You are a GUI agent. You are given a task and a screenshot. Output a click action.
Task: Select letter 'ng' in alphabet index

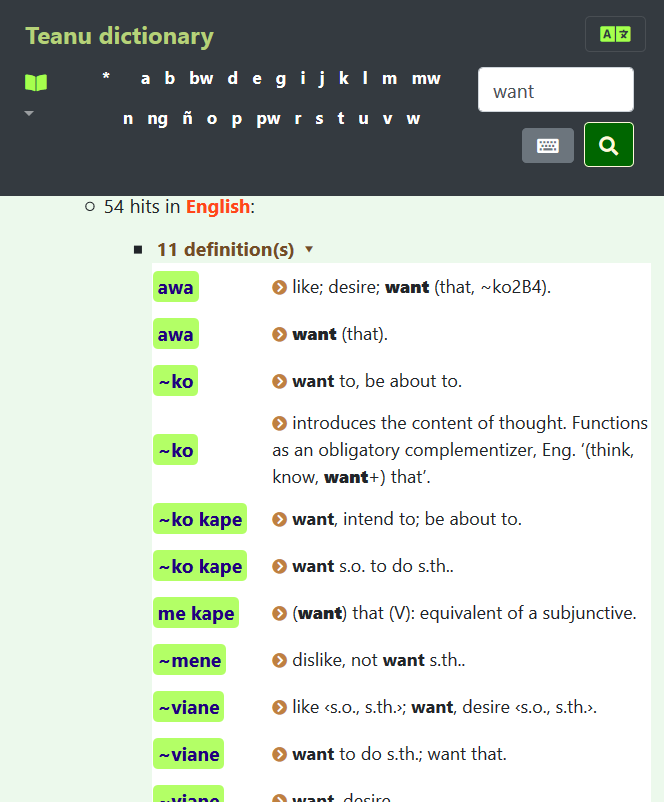tap(157, 118)
